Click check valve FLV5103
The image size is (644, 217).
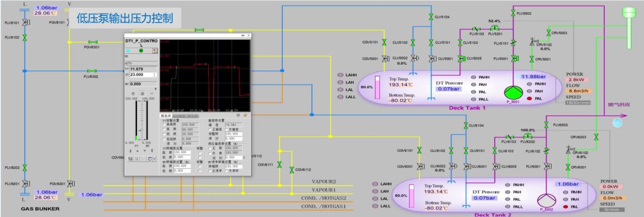(476, 29)
